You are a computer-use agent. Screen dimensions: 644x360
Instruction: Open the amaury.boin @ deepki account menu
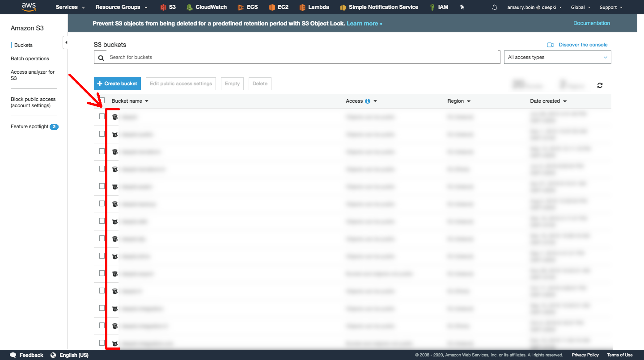(x=534, y=7)
